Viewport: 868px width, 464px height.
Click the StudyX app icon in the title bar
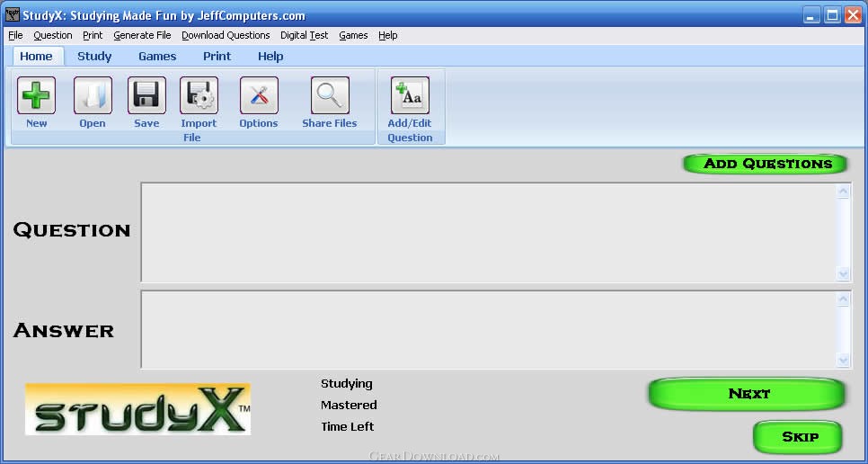[x=13, y=15]
